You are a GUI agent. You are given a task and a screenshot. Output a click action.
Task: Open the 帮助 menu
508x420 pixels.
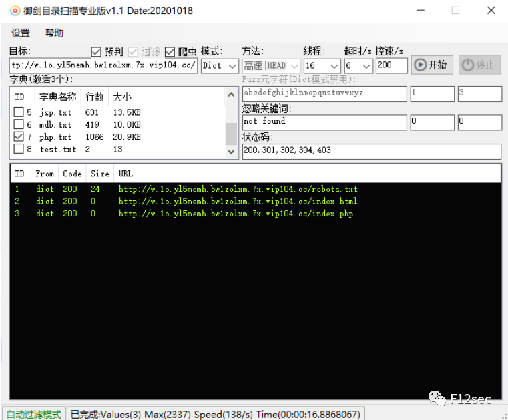(x=54, y=33)
